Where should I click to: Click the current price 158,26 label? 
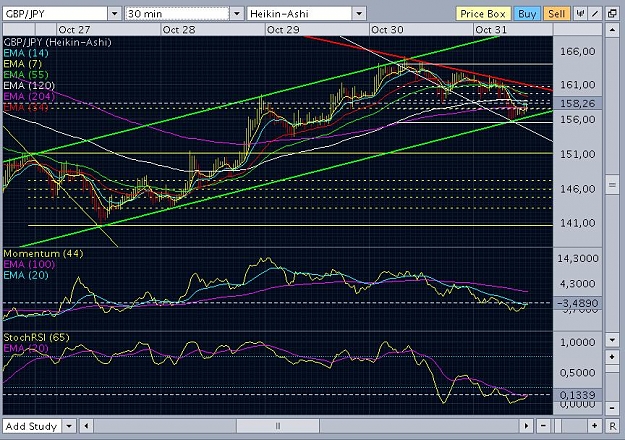pos(578,104)
